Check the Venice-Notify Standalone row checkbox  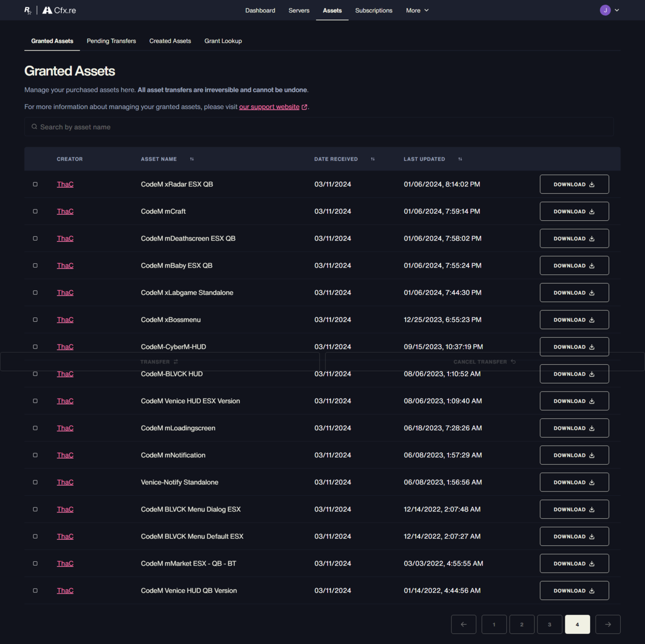tap(35, 482)
